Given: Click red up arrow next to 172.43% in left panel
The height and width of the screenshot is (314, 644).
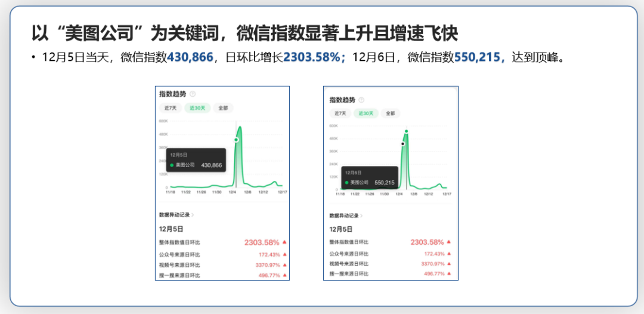Looking at the screenshot, I should (284, 254).
